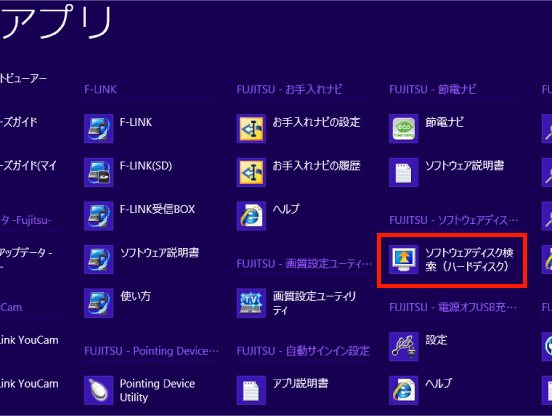Screen dimensions: 552x416
Task: Select the FUJITSU - 電源オフUSB充… group header
Action: click(x=453, y=307)
